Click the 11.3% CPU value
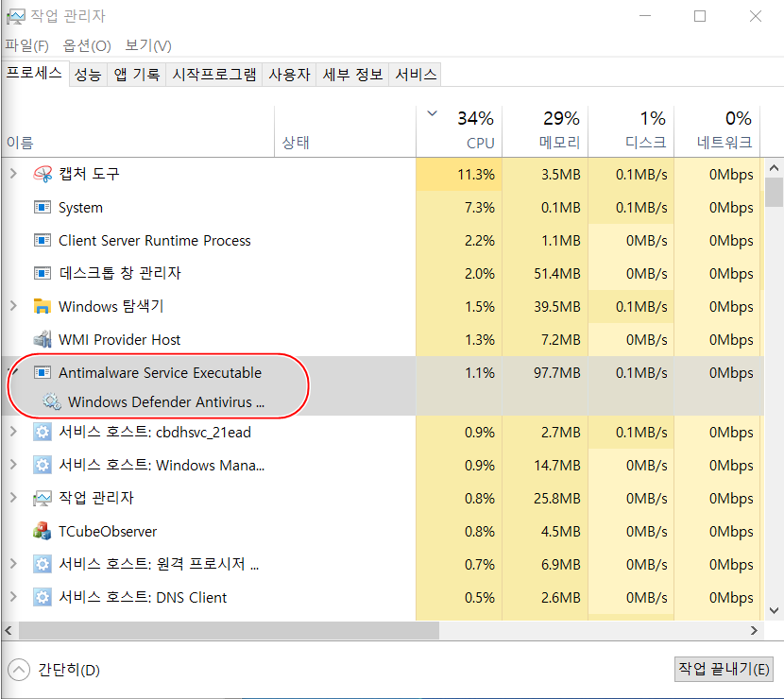Image resolution: width=784 pixels, height=699 pixels. [476, 175]
